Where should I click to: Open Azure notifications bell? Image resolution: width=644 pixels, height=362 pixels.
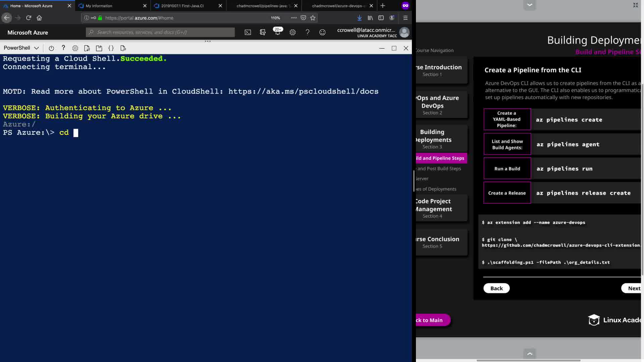pos(277,32)
